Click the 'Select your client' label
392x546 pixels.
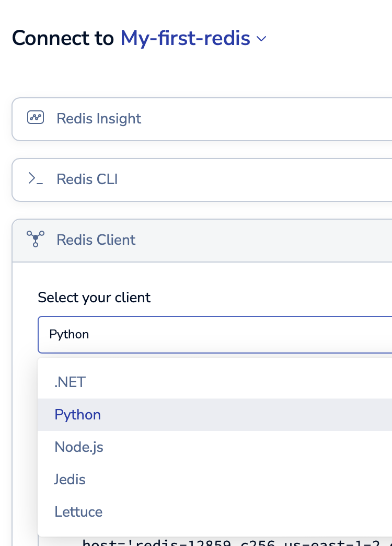coord(94,298)
